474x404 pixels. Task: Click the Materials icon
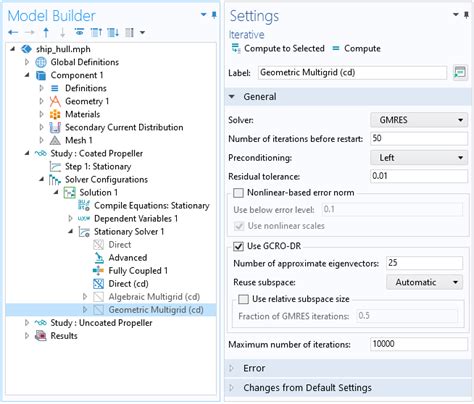coord(55,114)
